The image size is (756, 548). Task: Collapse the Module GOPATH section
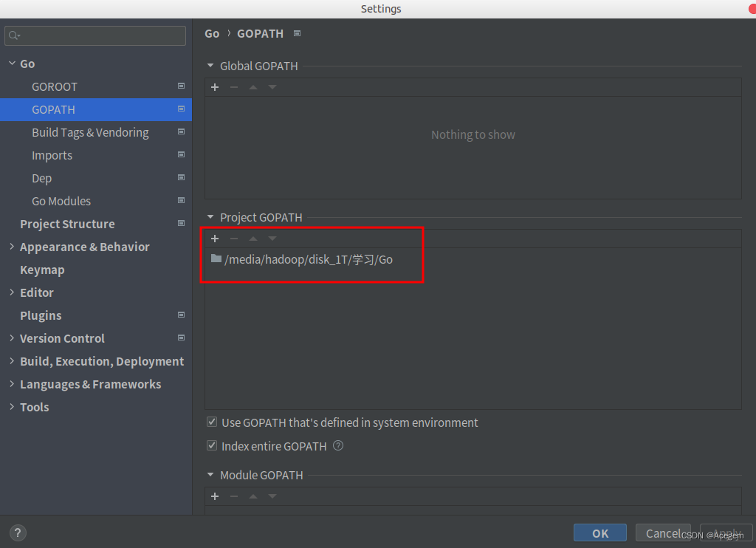[x=210, y=475]
